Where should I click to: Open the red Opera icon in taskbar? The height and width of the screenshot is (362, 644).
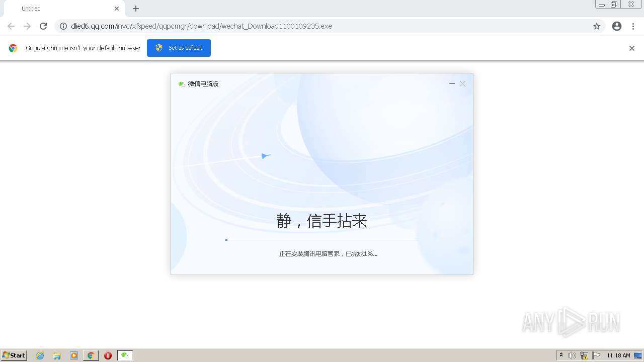click(x=108, y=355)
